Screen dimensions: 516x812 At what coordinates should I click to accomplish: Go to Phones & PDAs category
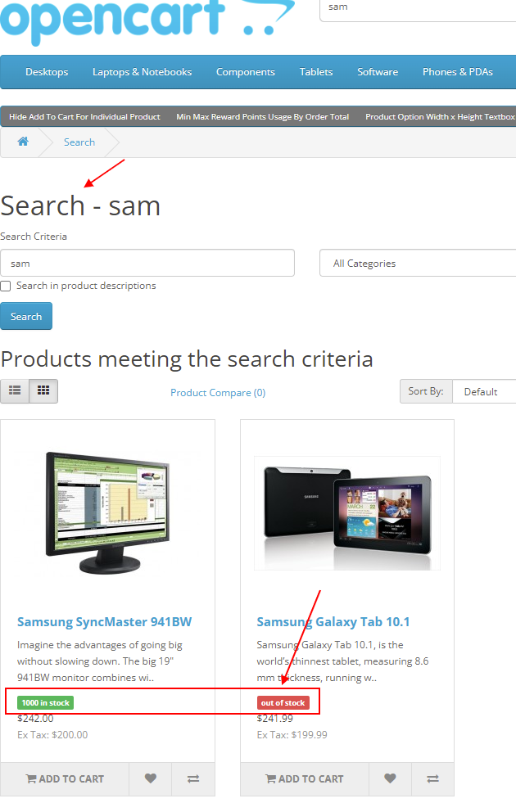[x=458, y=72]
